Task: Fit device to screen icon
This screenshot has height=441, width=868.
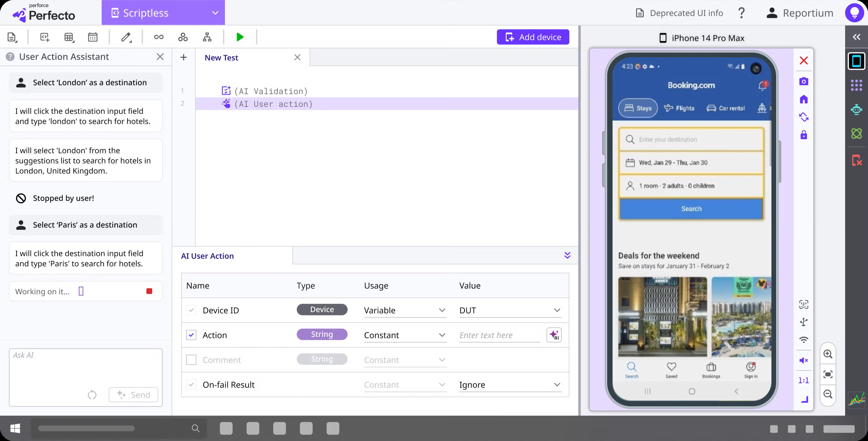Action: click(x=828, y=374)
